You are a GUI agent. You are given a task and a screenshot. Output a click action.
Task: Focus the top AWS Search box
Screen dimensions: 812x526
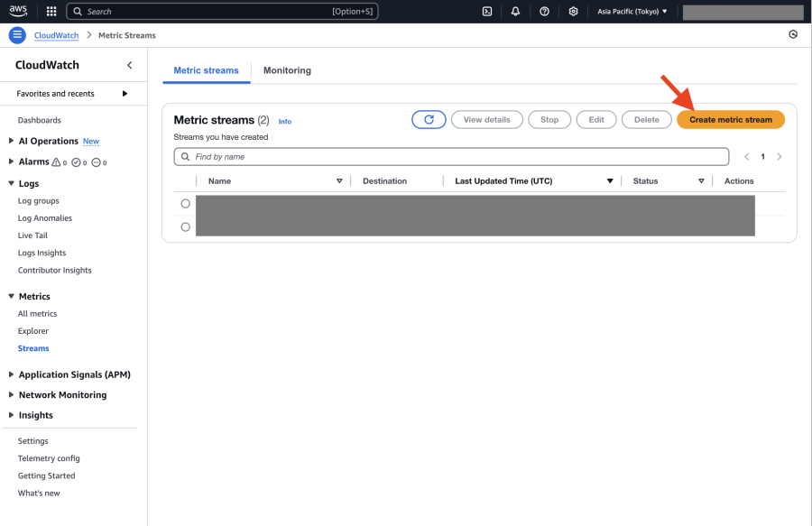tap(222, 12)
